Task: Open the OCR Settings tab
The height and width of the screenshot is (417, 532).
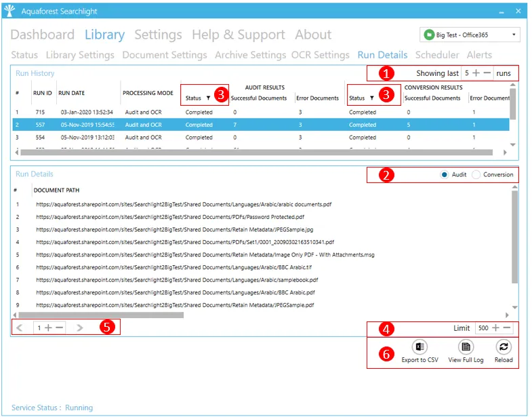Action: [320, 55]
